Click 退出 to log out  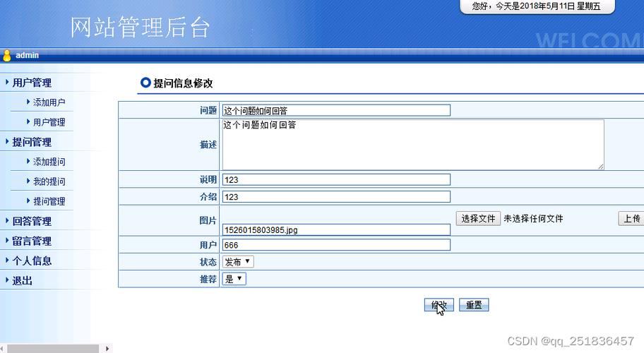tap(22, 281)
